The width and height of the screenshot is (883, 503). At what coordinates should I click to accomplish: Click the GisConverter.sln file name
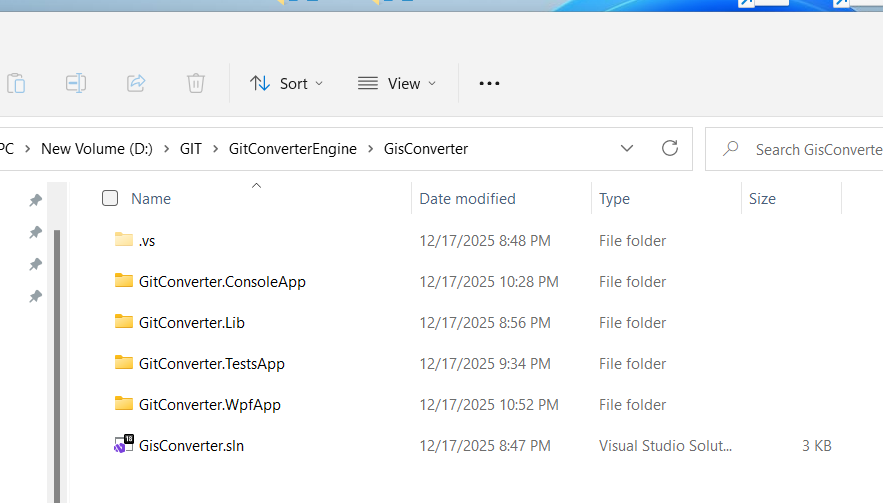click(191, 446)
